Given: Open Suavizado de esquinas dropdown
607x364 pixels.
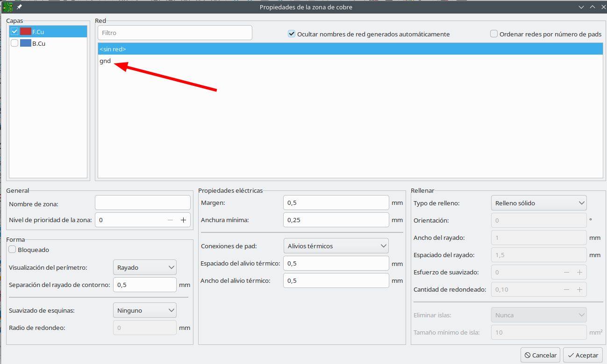Looking at the screenshot, I should (x=145, y=310).
